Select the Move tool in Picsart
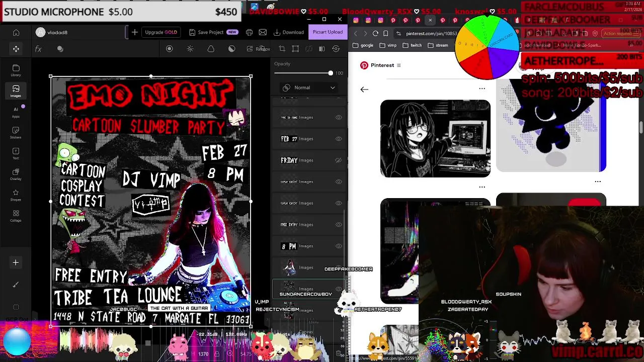 (16, 49)
